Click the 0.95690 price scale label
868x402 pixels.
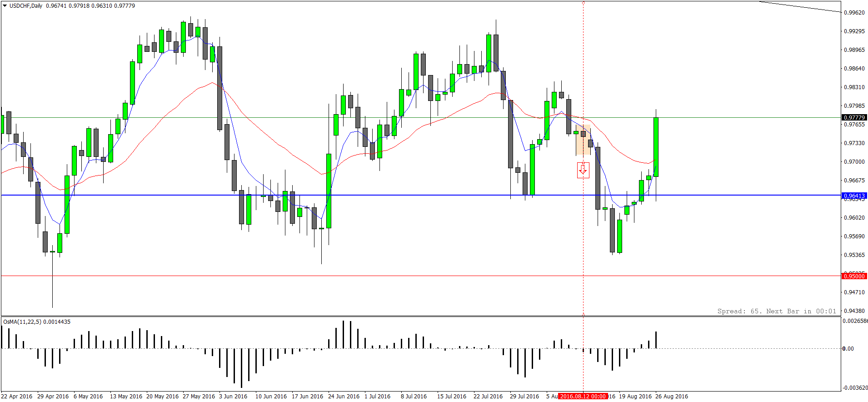[854, 236]
